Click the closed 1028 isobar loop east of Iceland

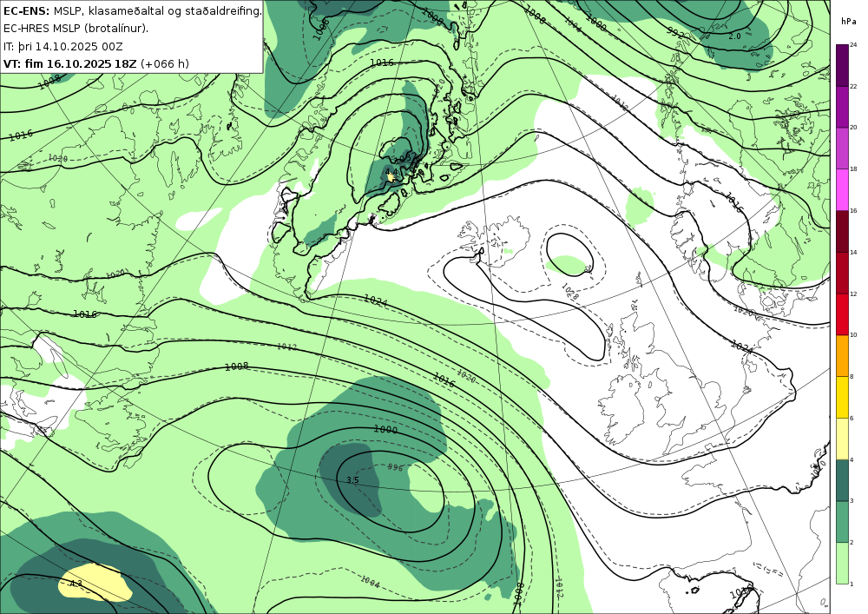click(569, 254)
